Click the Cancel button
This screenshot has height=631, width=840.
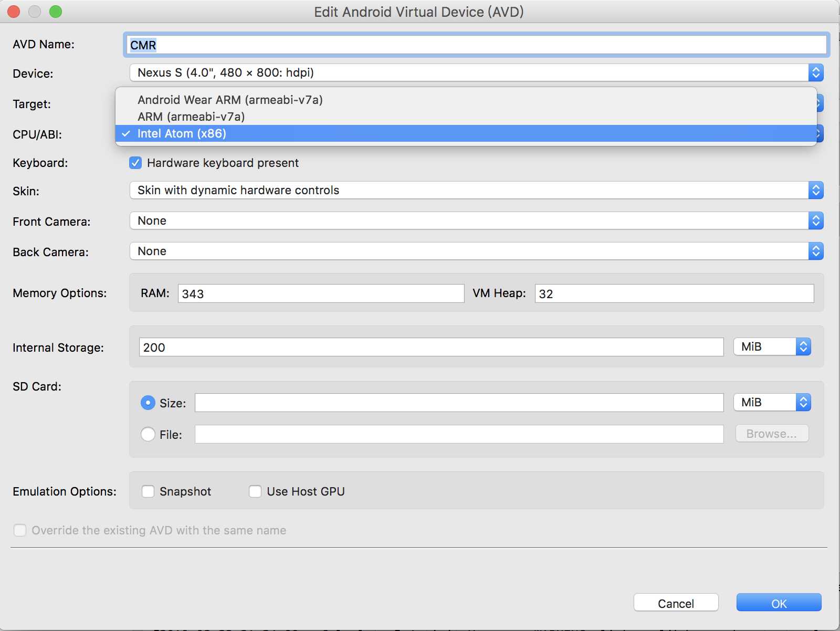click(676, 603)
